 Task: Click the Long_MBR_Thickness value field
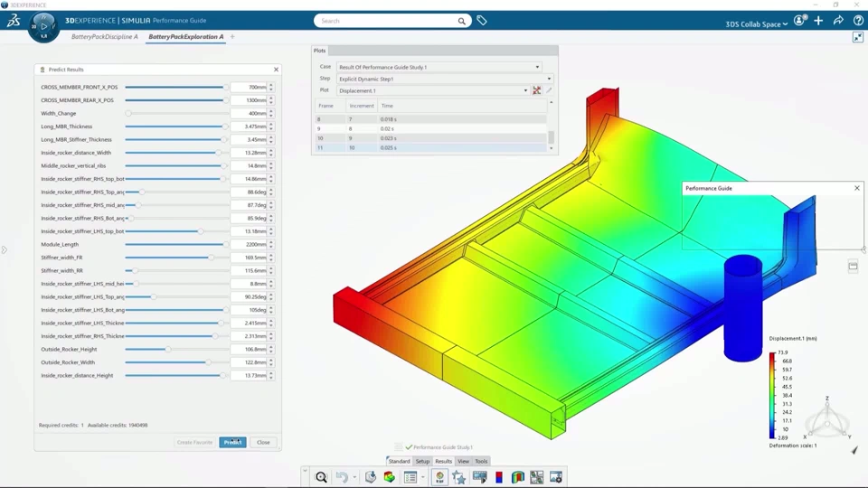[250, 127]
